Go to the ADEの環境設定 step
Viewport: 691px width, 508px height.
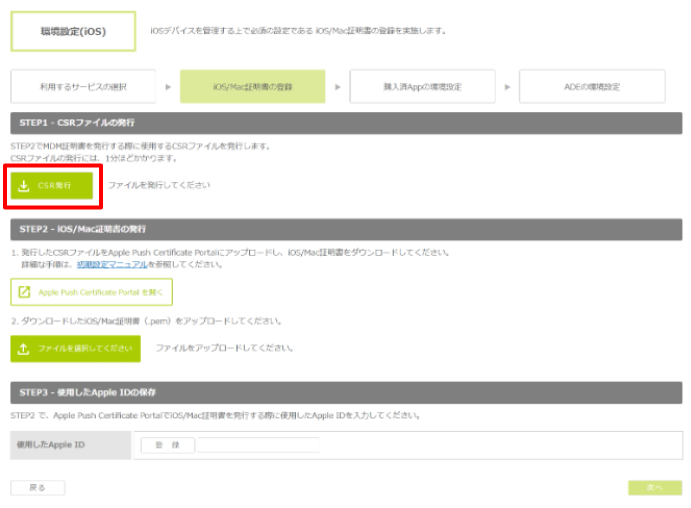tap(592, 87)
